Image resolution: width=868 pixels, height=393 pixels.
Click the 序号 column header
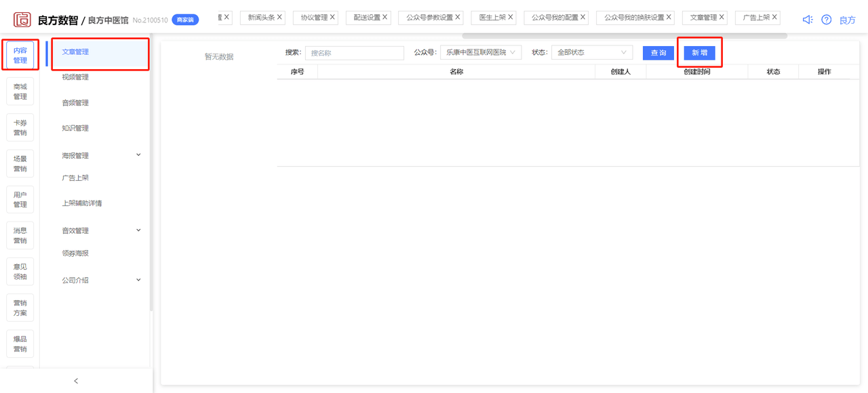297,72
